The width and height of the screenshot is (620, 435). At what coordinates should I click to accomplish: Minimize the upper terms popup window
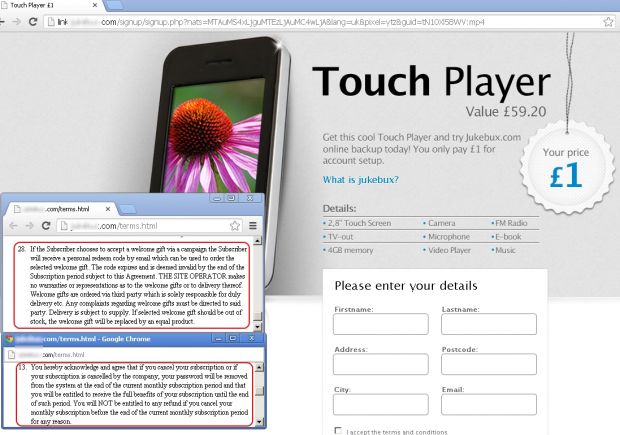pyautogui.click(x=217, y=198)
